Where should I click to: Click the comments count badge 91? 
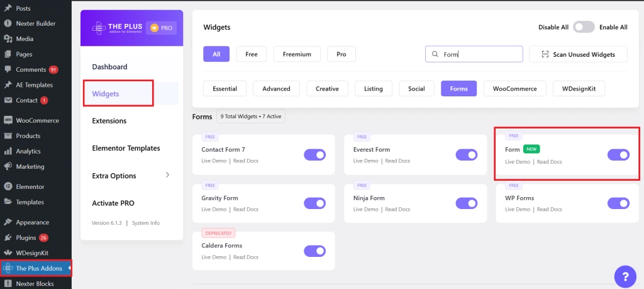coord(53,69)
